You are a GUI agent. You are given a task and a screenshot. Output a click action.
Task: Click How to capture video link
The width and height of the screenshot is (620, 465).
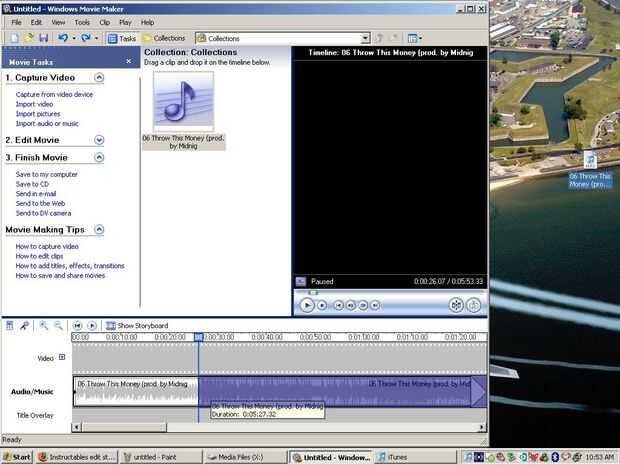47,246
